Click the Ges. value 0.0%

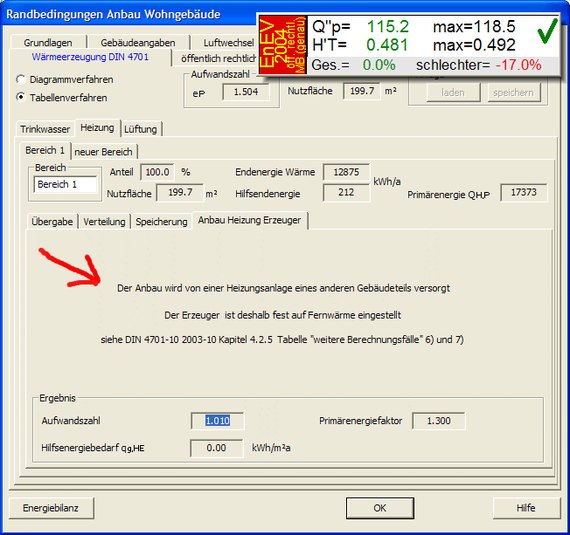[x=379, y=65]
